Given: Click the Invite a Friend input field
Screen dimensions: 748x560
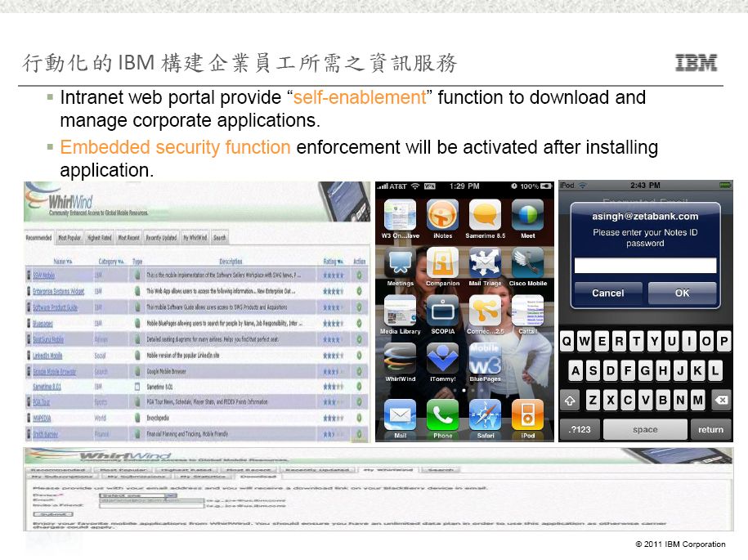Looking at the screenshot, I should [x=151, y=505].
